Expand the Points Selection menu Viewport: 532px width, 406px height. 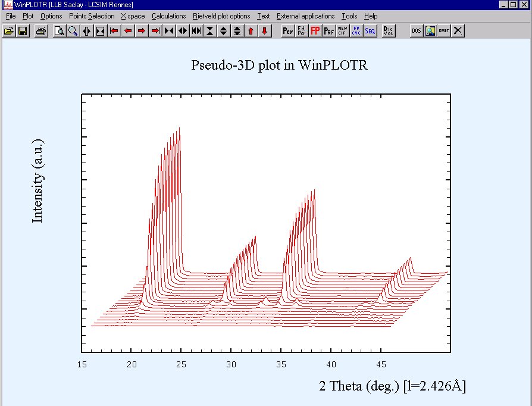tap(92, 16)
